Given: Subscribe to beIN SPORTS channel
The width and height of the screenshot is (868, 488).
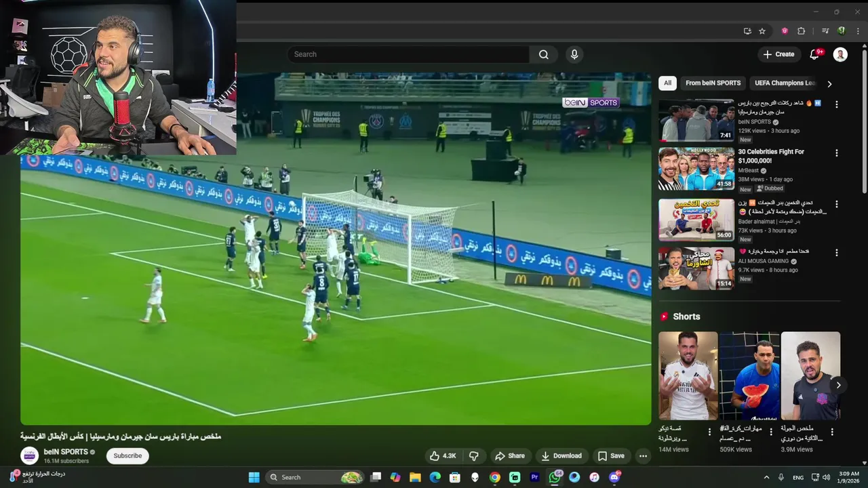Looking at the screenshot, I should tap(127, 455).
